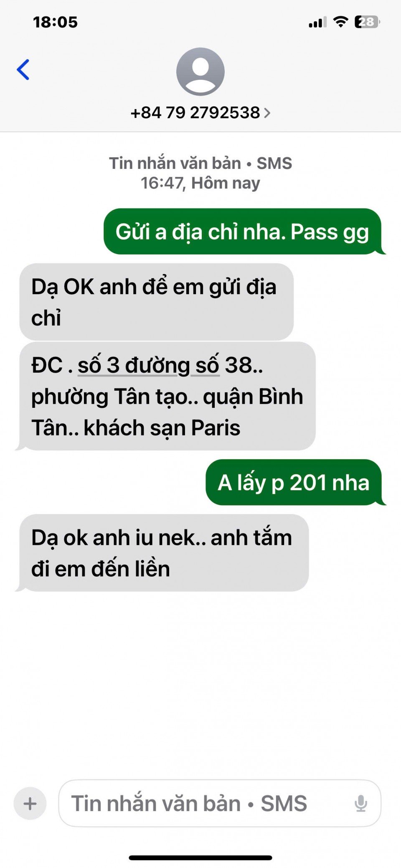Viewport: 401px width, 868px height.
Task: Tap the +84 79 2792538 contact number
Action: click(195, 113)
